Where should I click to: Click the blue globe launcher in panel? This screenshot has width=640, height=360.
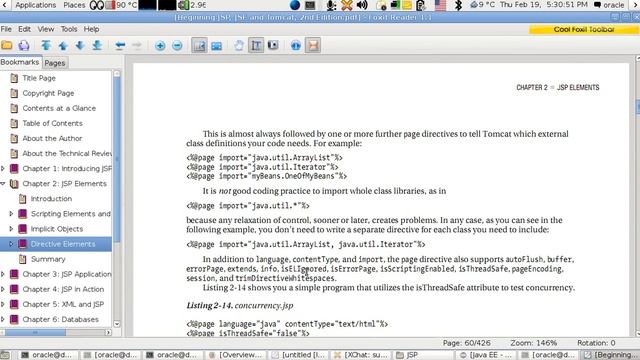pos(295,5)
